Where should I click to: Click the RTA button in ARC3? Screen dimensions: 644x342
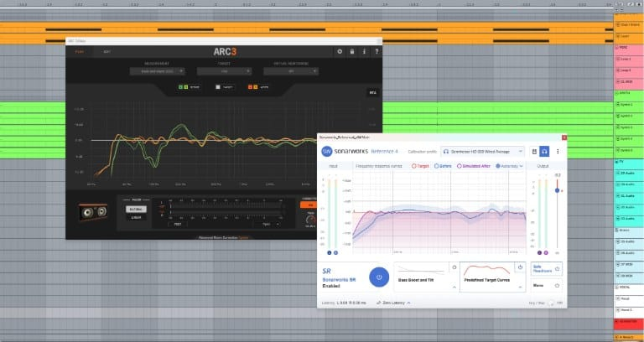point(372,93)
